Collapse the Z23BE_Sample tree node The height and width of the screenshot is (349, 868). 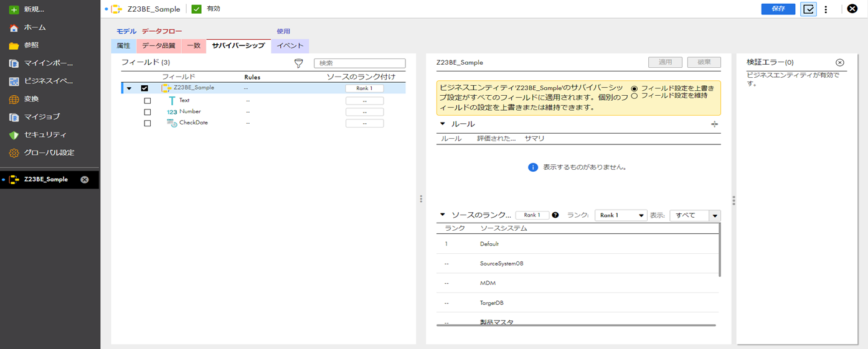(x=130, y=88)
